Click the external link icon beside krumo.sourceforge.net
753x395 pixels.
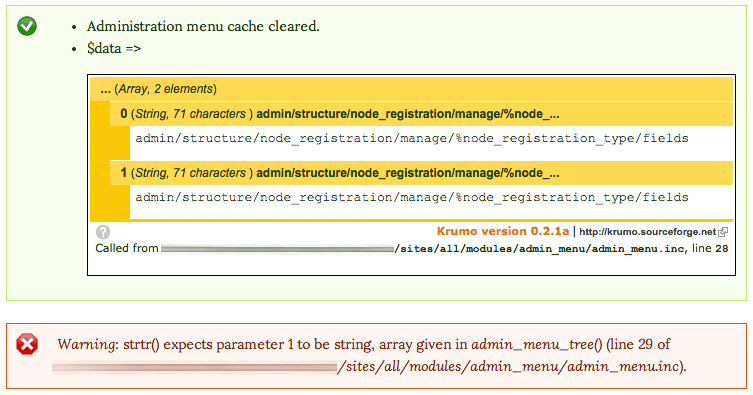click(x=723, y=232)
